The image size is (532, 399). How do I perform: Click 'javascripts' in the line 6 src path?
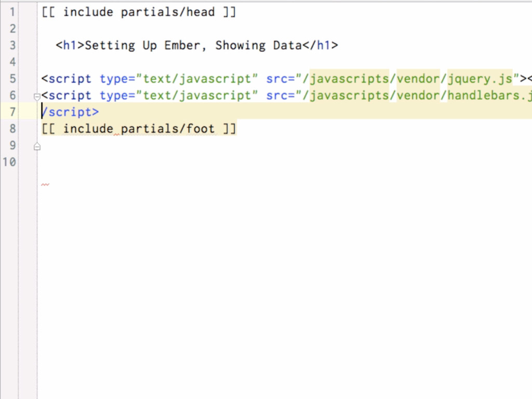(350, 96)
